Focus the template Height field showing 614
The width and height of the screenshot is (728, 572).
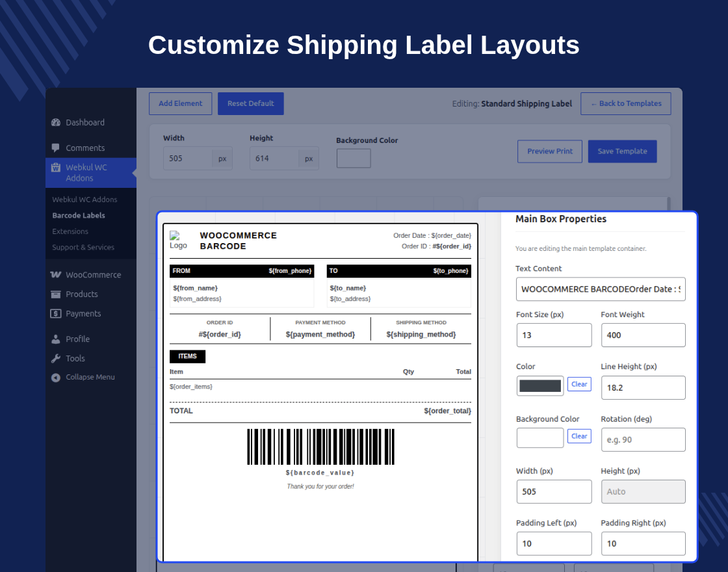click(x=274, y=159)
